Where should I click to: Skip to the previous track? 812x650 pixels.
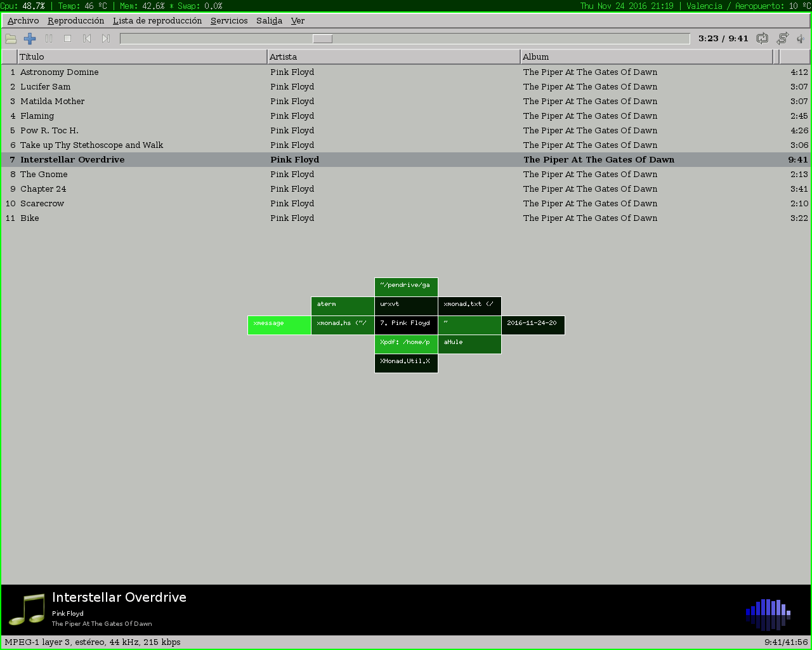(x=87, y=39)
